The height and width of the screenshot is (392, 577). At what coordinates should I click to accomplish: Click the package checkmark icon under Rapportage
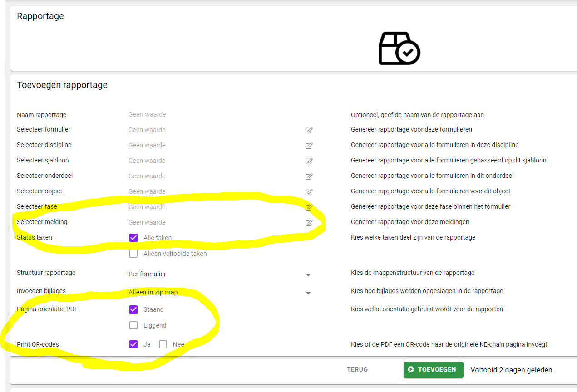pyautogui.click(x=399, y=49)
